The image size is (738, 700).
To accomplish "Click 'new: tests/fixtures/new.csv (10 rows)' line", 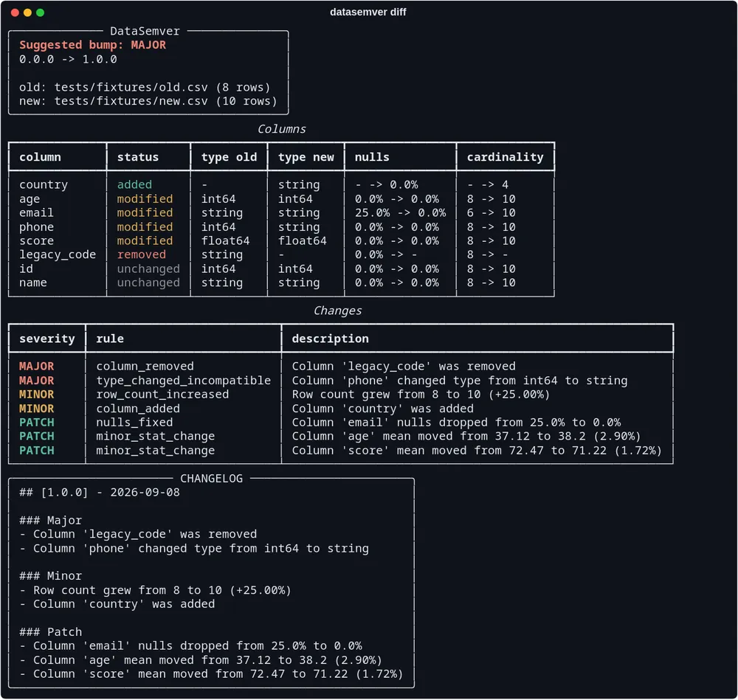I will (x=148, y=101).
